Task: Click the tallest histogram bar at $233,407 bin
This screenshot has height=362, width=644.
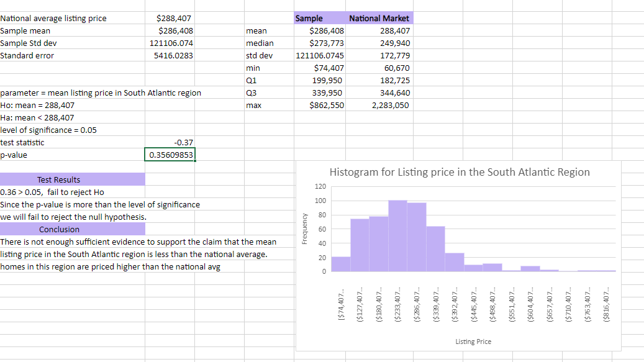Action: tap(397, 236)
